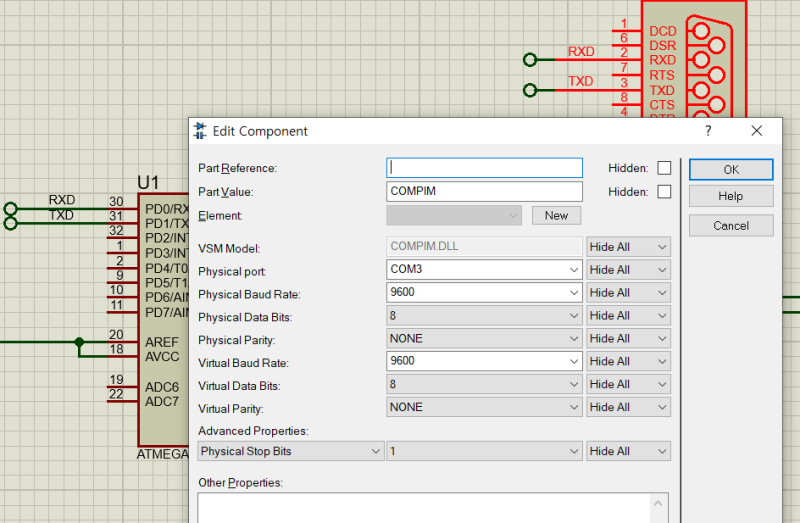Click the Cancel button
The height and width of the screenshot is (523, 800).
coord(731,226)
